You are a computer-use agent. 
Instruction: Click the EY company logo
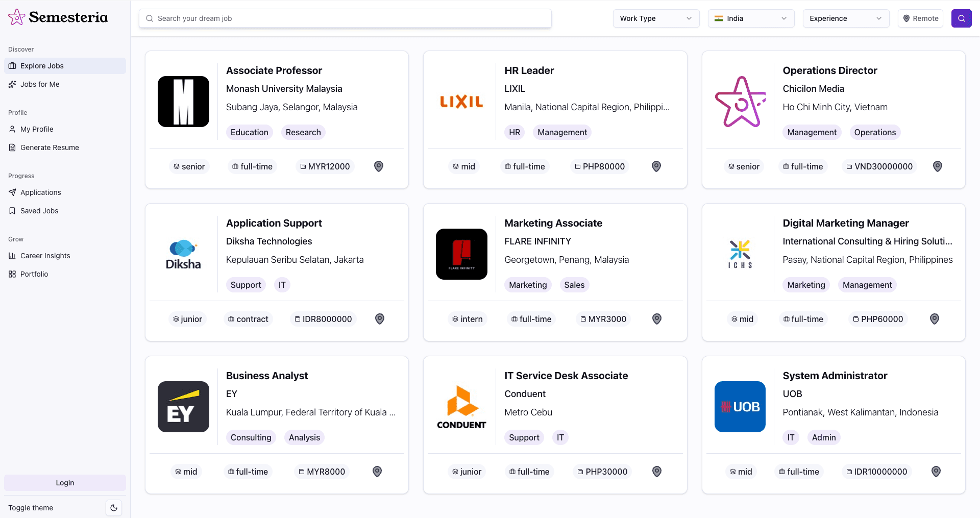(x=183, y=407)
